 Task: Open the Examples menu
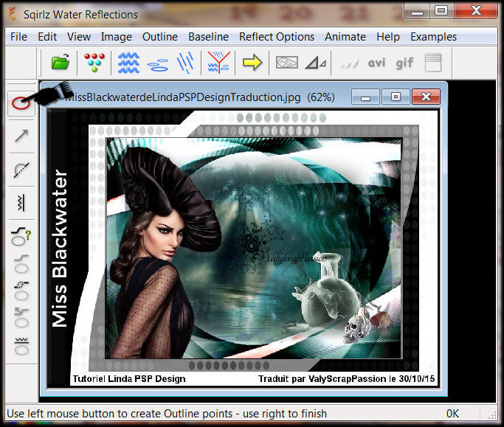(x=433, y=37)
